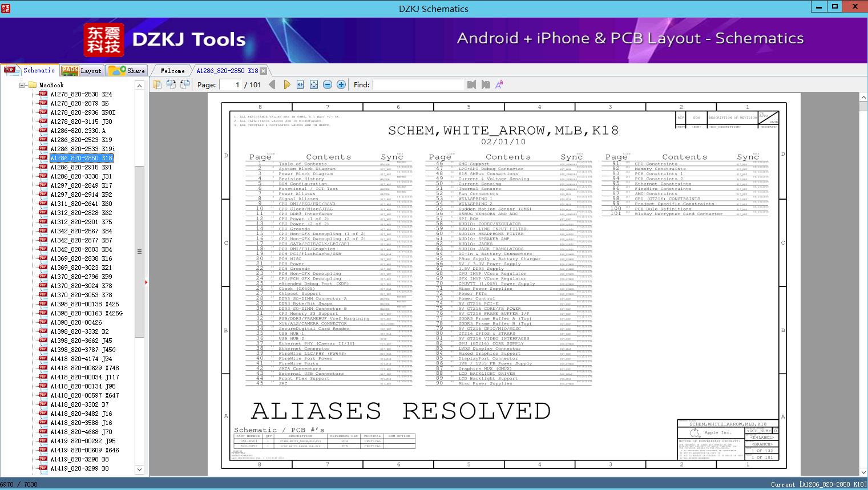Click the Find text field

[x=418, y=84]
